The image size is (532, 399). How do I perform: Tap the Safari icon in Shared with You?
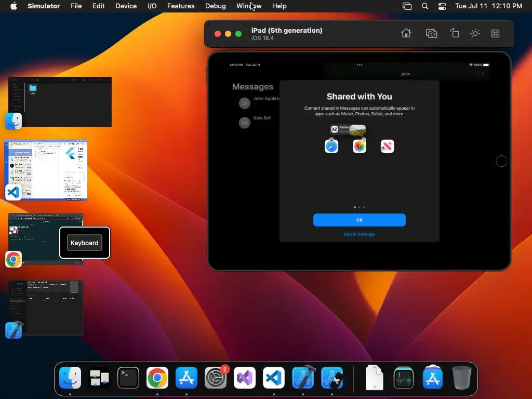(331, 146)
